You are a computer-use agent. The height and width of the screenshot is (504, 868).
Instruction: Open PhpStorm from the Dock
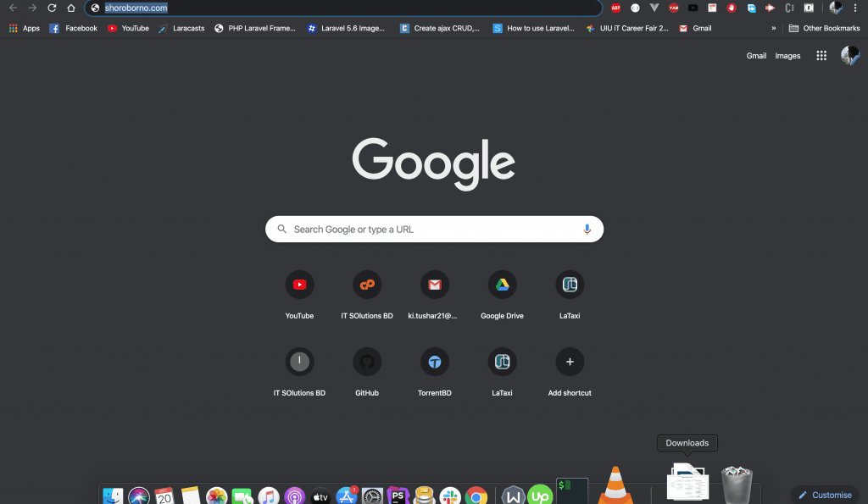[398, 496]
